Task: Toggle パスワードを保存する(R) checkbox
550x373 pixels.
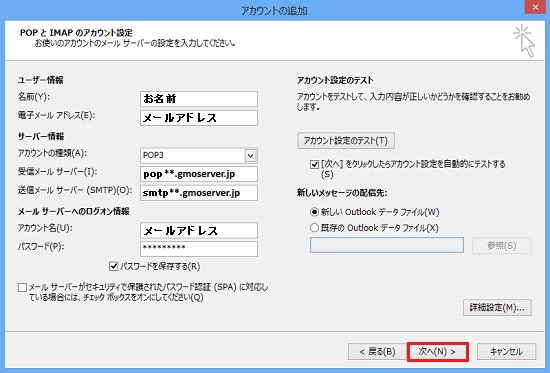Action: pyautogui.click(x=113, y=267)
